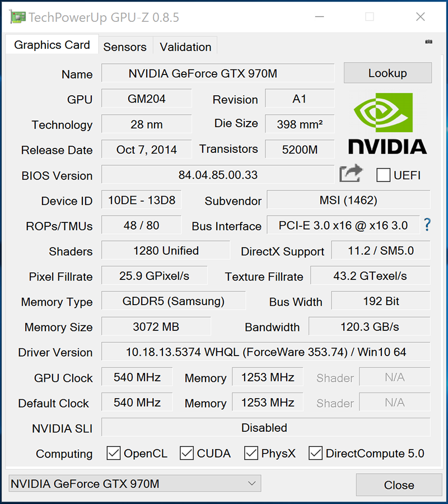Click the Driver Version field
Image resolution: width=448 pixels, height=504 pixels.
tap(266, 352)
